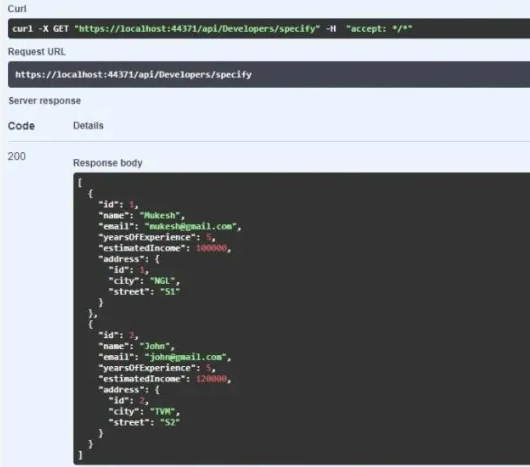Click the Mukesh name value
The height and width of the screenshot is (467, 530).
(x=160, y=215)
